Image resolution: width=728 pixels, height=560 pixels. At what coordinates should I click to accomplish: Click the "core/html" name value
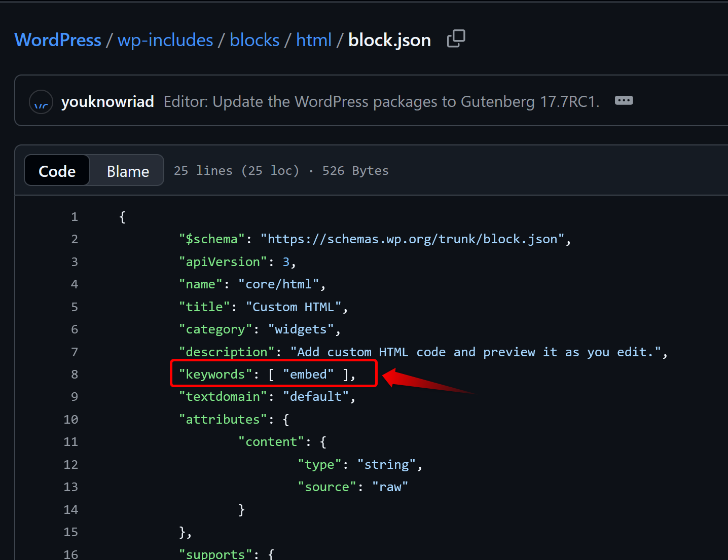tap(279, 284)
